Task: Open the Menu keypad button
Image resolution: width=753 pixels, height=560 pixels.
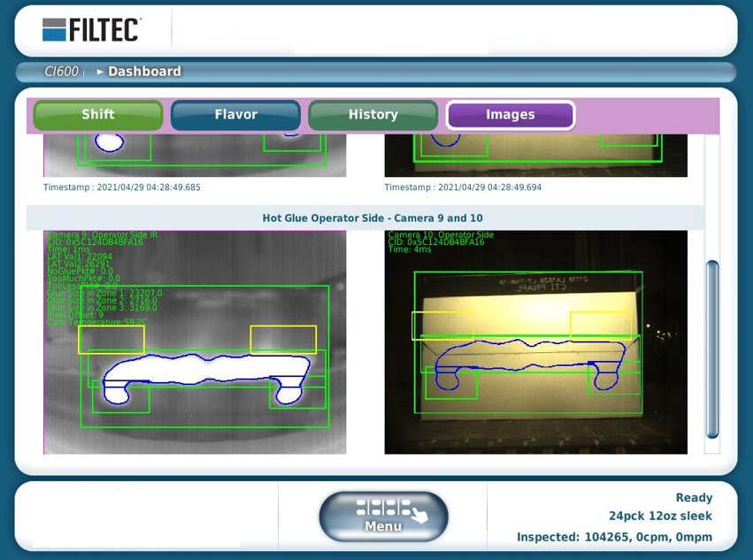Action: 382,515
